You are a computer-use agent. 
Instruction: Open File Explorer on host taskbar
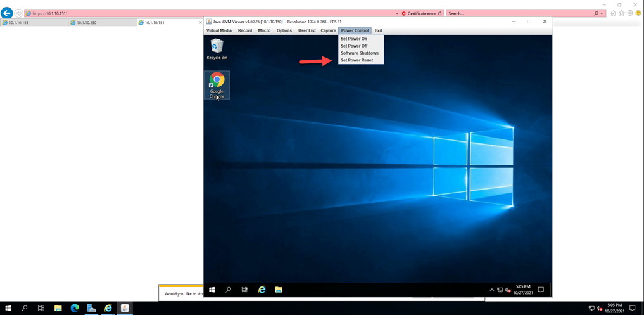click(58, 307)
